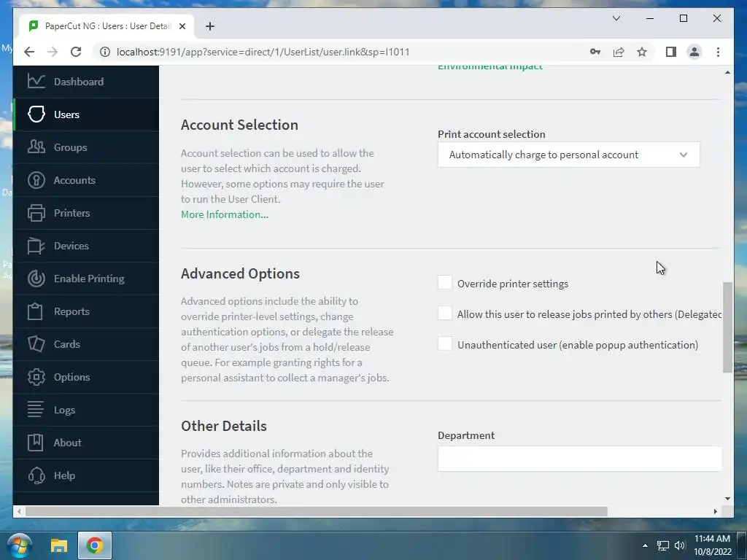Open saved passwords key icon

[x=595, y=52]
